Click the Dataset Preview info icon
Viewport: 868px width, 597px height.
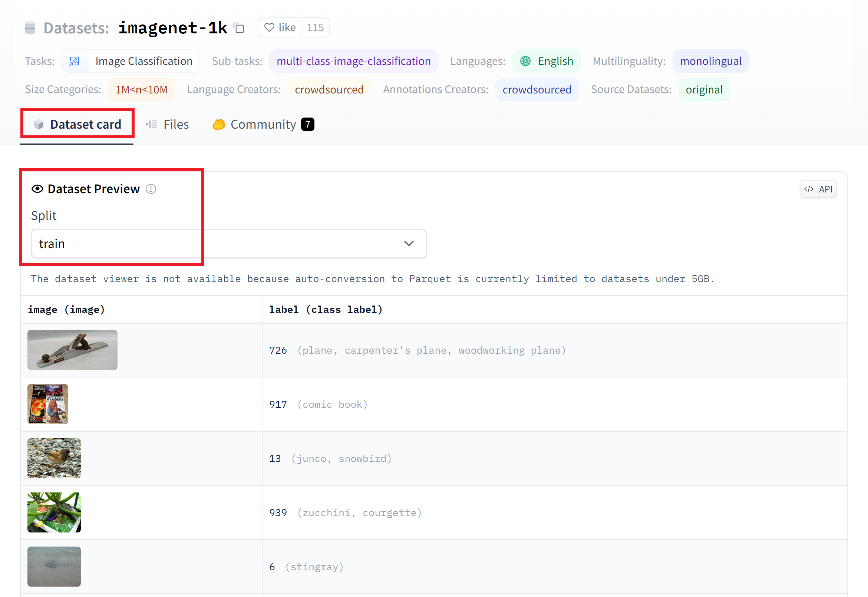[x=151, y=189]
